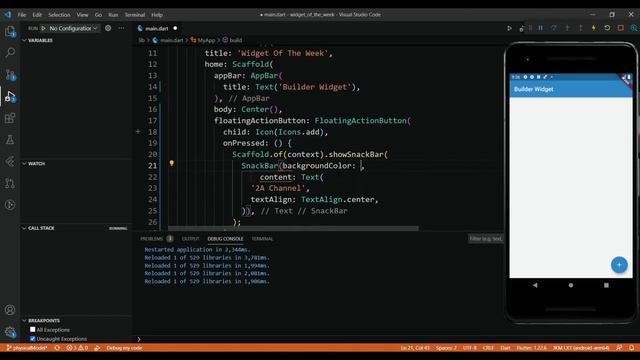Open the Go menu
The image size is (640, 360).
pos(98,15)
